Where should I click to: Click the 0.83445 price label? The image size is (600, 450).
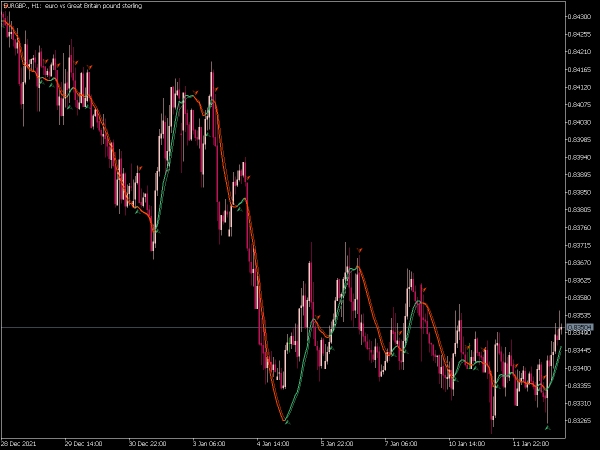(x=579, y=351)
